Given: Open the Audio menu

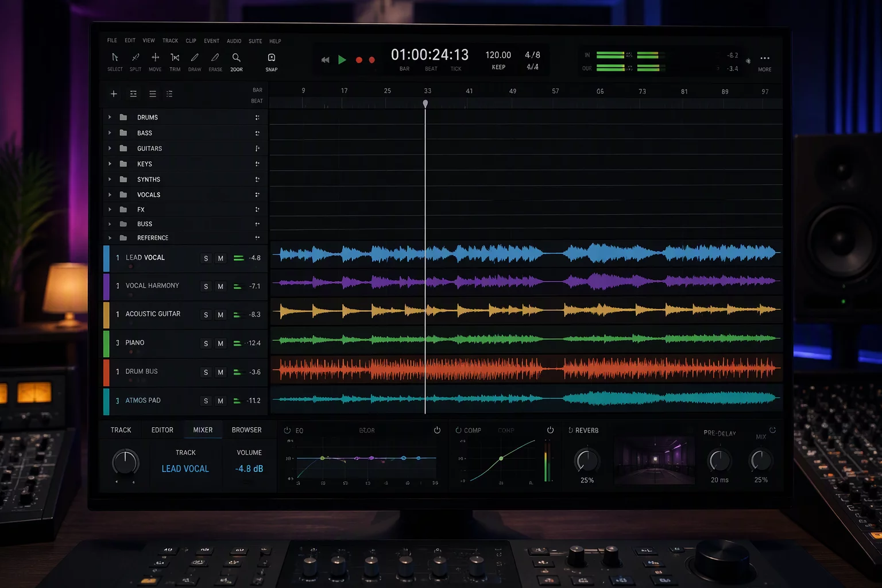Looking at the screenshot, I should tap(234, 41).
